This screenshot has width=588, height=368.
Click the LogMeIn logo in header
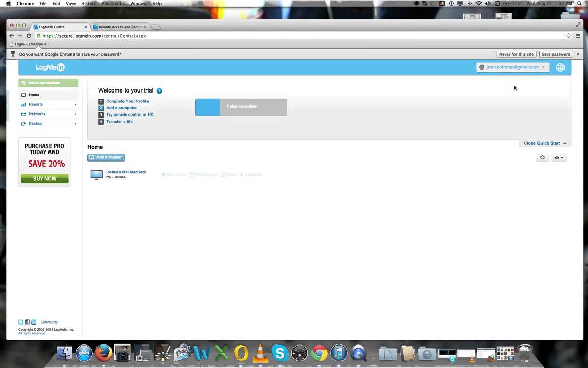pos(50,67)
